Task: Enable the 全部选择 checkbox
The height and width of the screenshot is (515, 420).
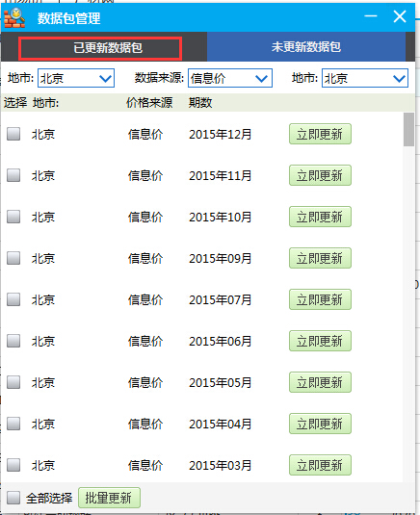Action: click(x=13, y=498)
